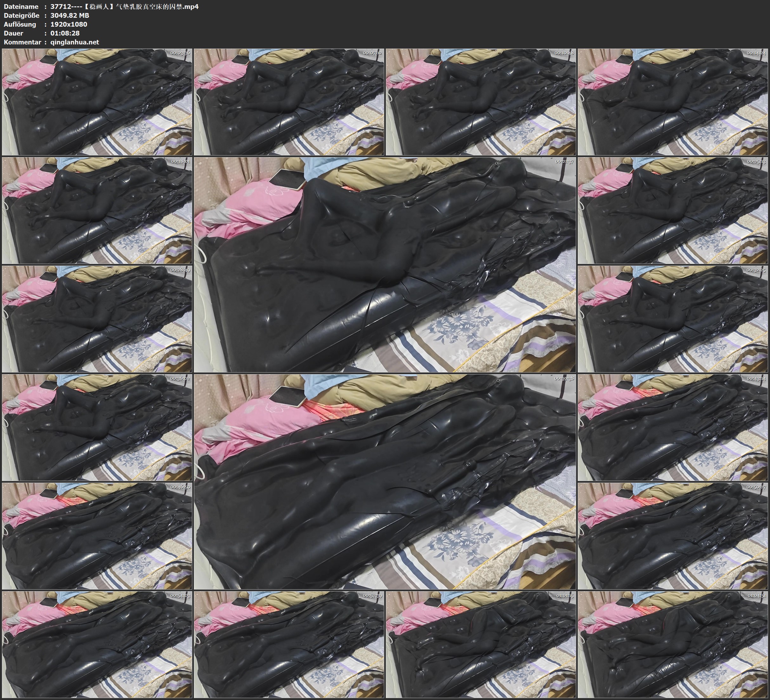Viewport: 770px width, 700px height.
Task: Select the frame at 00:07:12
Action: click(x=289, y=102)
